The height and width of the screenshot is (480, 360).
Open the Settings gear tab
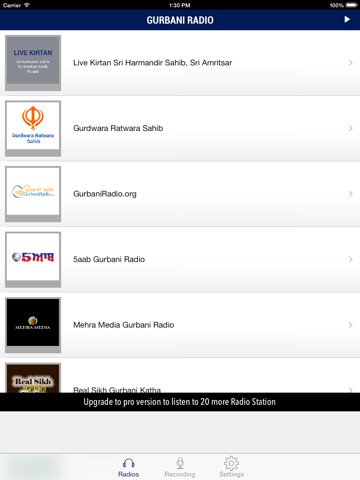[x=232, y=467]
